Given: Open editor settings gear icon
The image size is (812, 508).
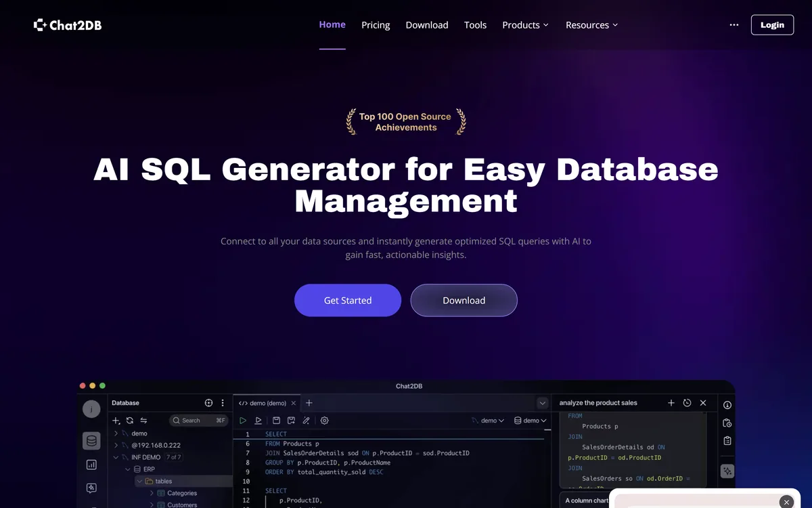Looking at the screenshot, I should [325, 421].
